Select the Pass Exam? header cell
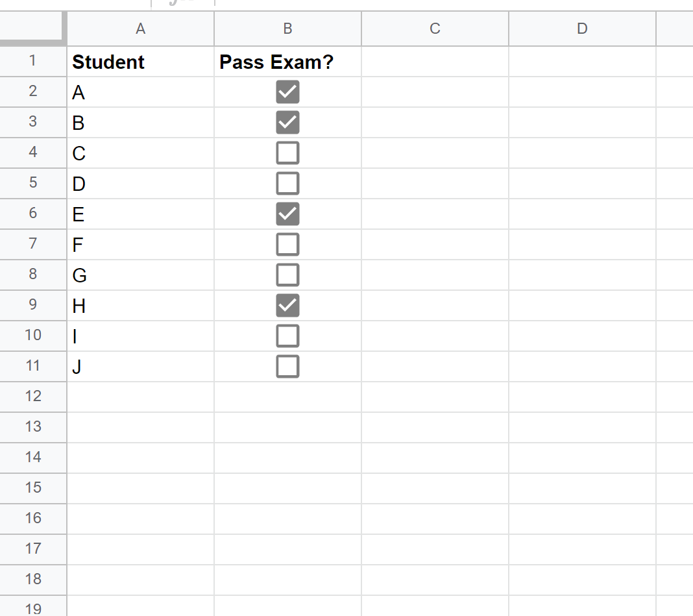 pyautogui.click(x=287, y=62)
